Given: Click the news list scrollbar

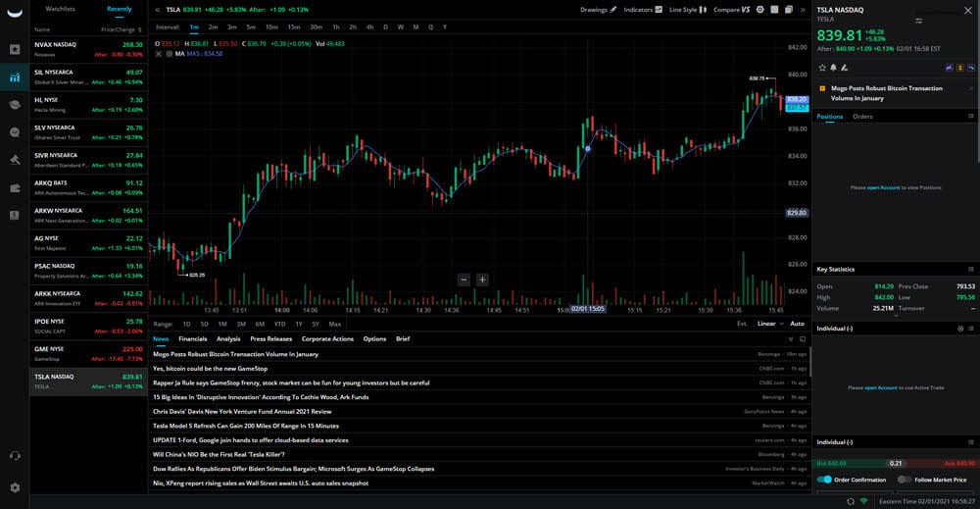Looking at the screenshot, I should point(810,363).
